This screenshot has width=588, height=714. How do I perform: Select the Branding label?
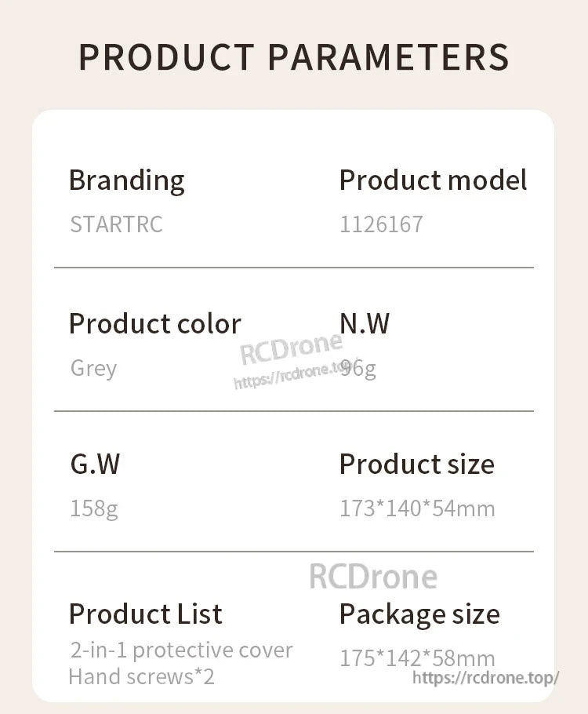127,180
